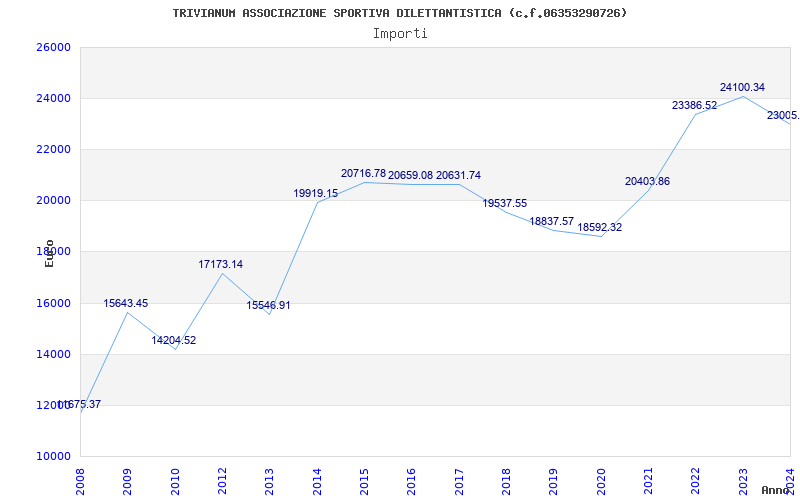Click the 2014 x-axis year label

pos(317,481)
